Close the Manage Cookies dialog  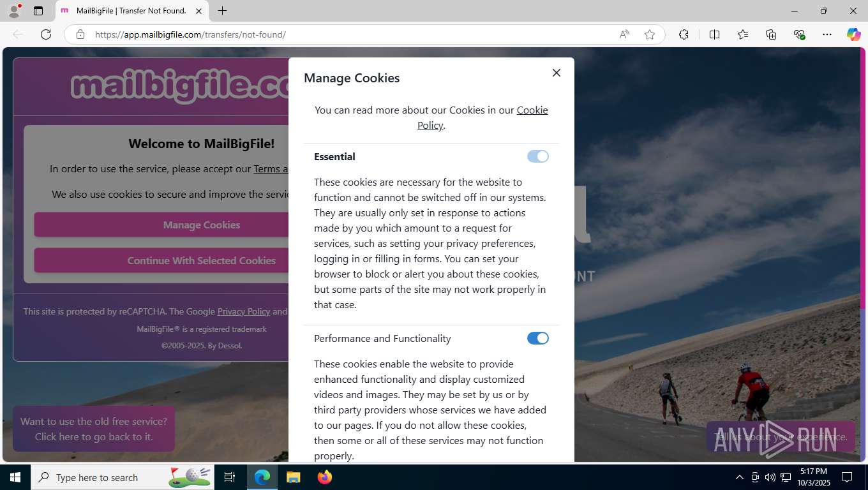[557, 73]
